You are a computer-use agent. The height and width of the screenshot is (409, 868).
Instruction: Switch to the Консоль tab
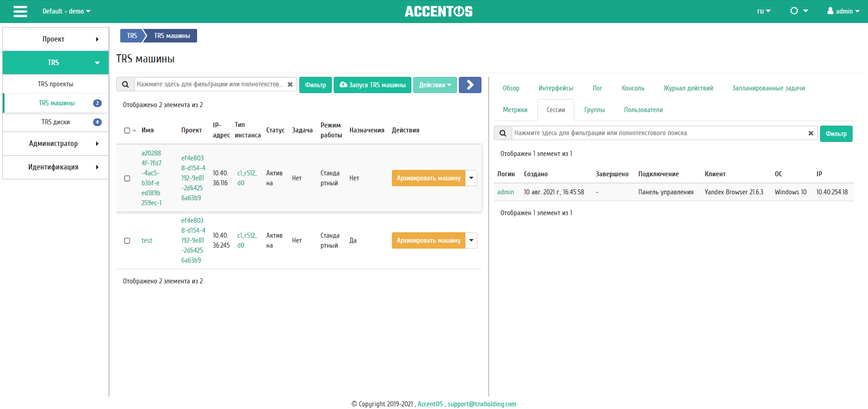point(632,88)
